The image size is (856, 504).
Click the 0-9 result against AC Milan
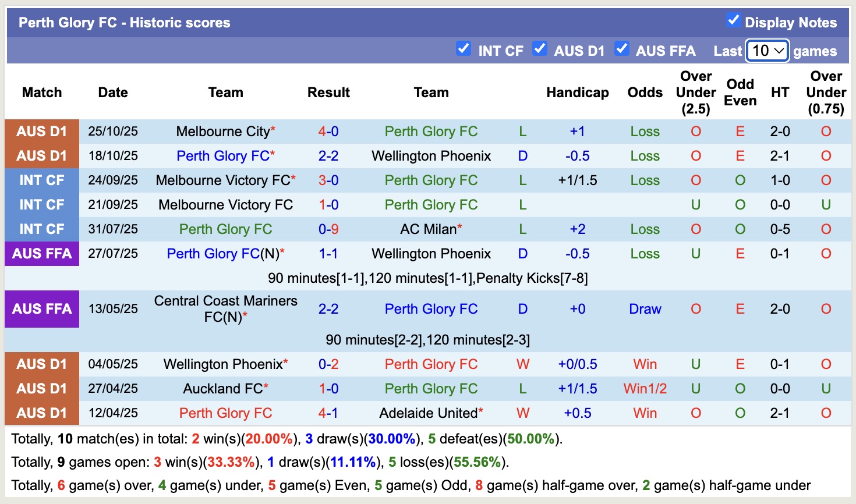tap(328, 229)
